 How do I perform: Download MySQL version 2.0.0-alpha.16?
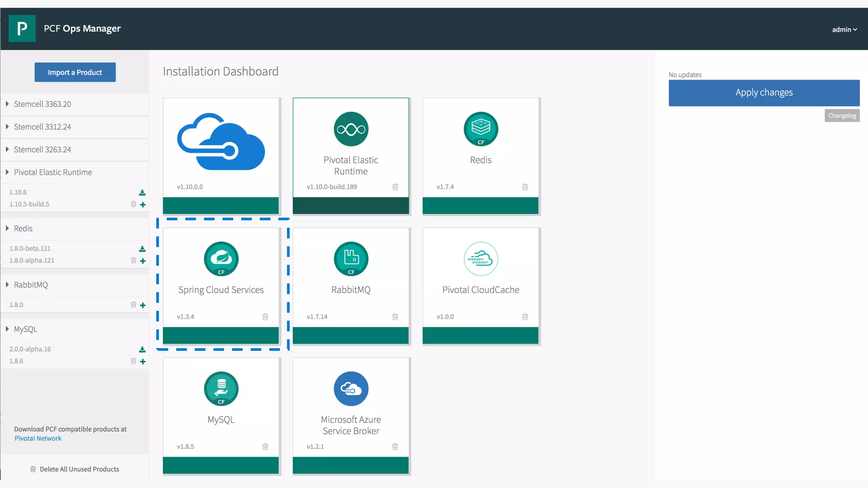(x=142, y=349)
